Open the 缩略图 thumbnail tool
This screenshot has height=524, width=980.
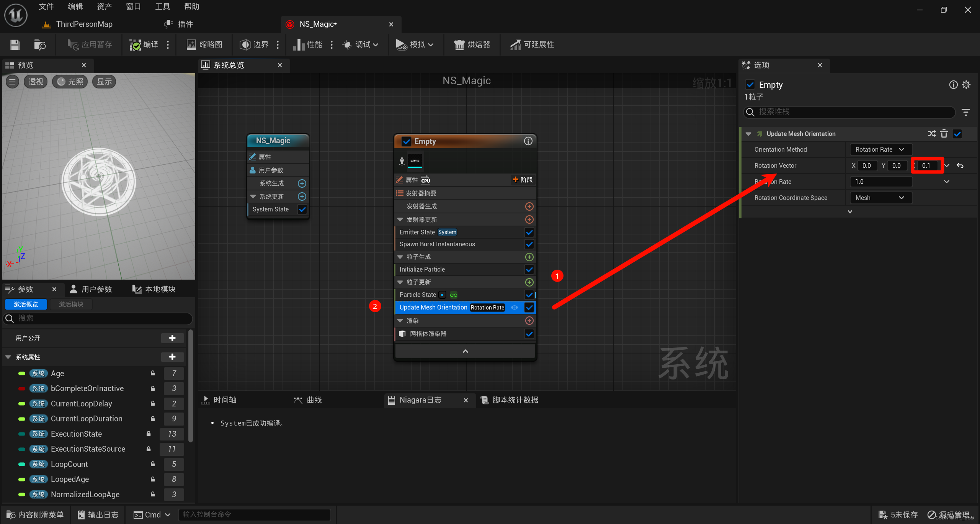point(205,45)
